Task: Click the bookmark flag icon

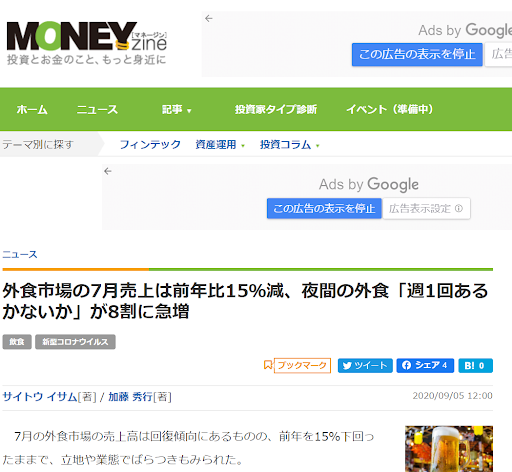Action: 268,365
